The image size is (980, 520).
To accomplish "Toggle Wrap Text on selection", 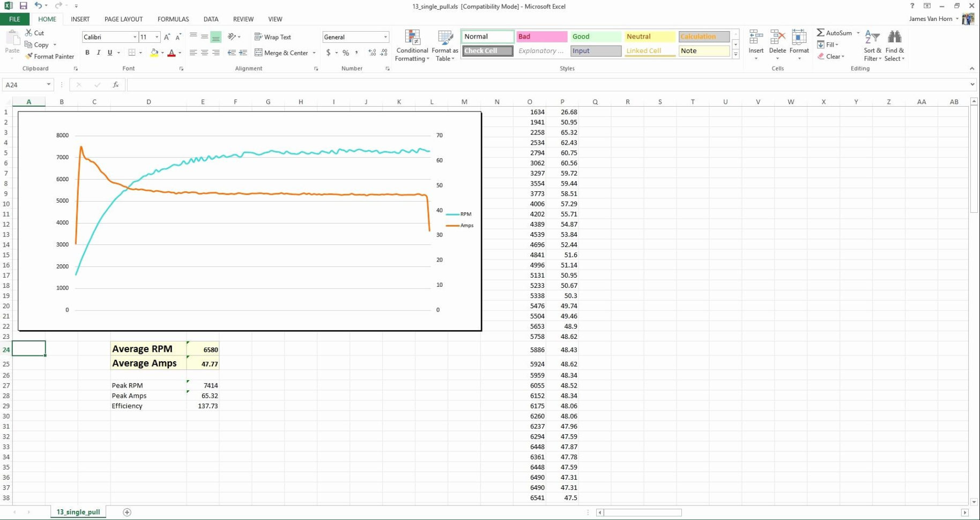I will click(x=272, y=37).
